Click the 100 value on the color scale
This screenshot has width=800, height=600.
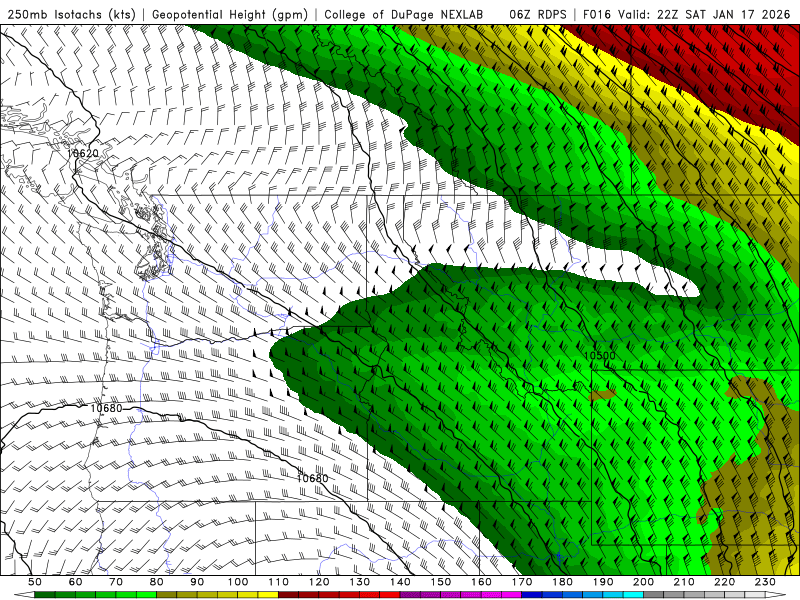[x=238, y=582]
